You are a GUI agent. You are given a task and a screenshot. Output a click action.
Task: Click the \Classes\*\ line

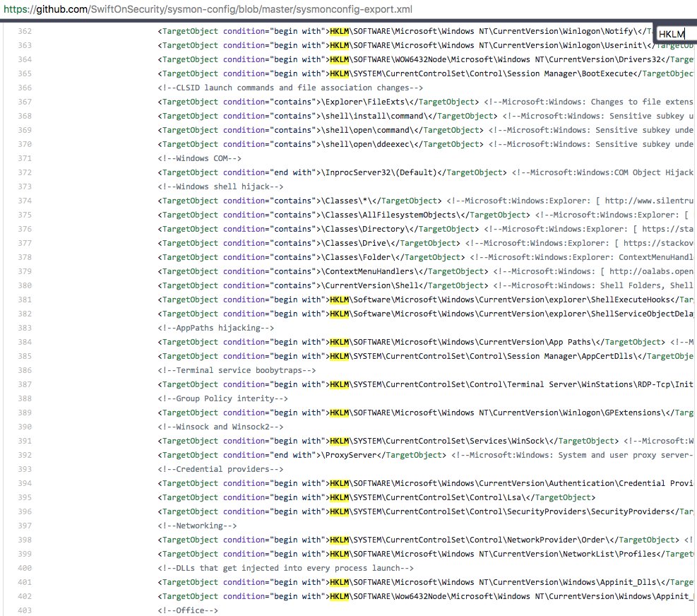tap(426, 201)
